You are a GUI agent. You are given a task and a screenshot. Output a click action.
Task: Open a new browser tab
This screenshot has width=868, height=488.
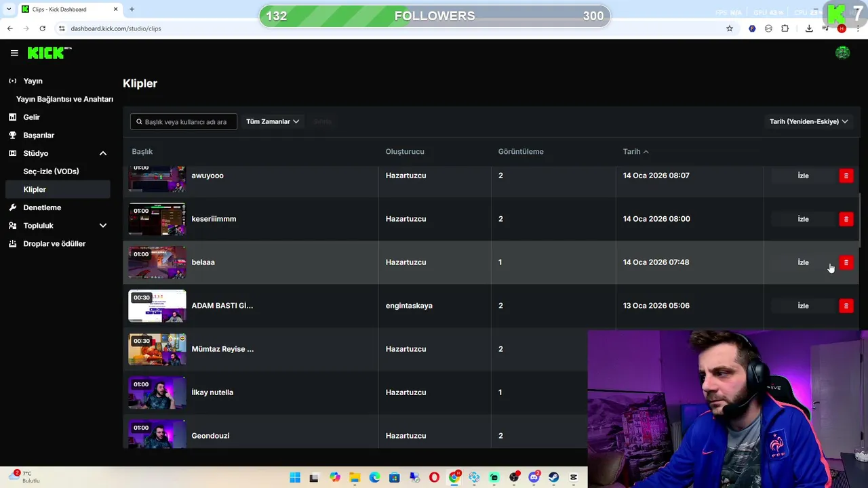[132, 9]
